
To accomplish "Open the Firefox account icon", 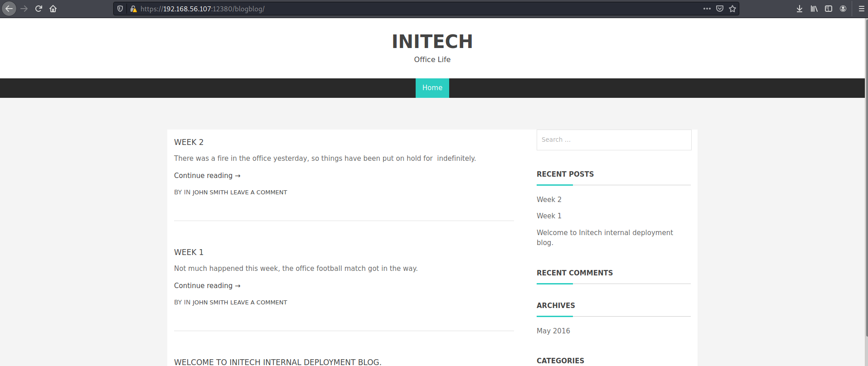I will point(843,9).
